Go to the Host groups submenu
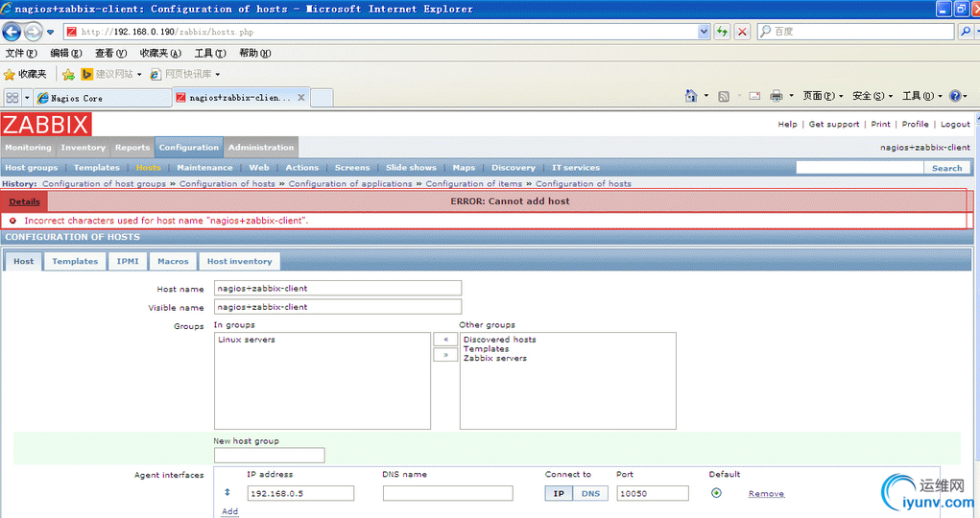The width and height of the screenshot is (980, 518). 32,168
